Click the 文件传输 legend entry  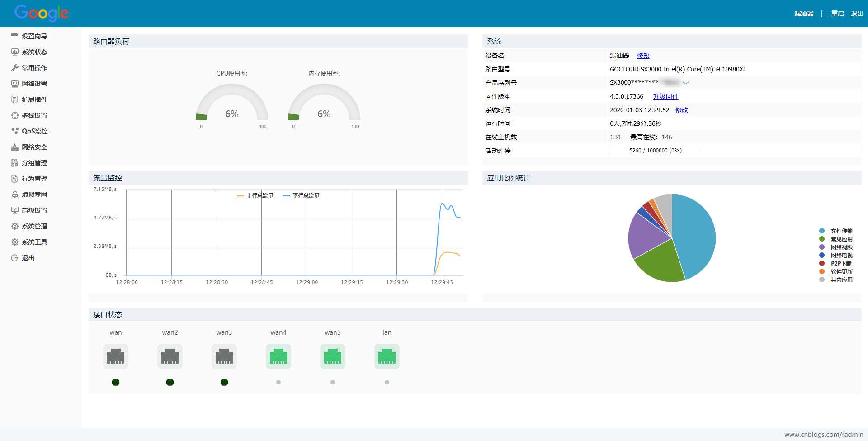pos(836,231)
